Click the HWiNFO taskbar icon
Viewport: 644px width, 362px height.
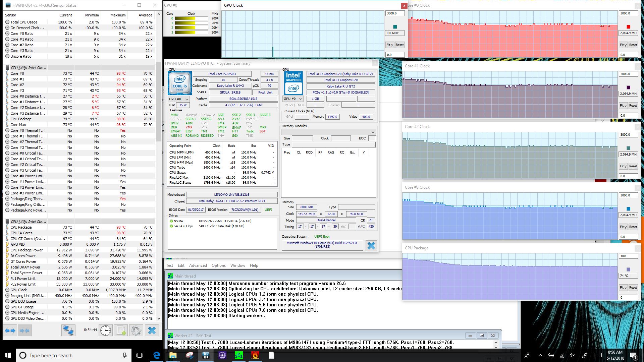[x=206, y=355]
